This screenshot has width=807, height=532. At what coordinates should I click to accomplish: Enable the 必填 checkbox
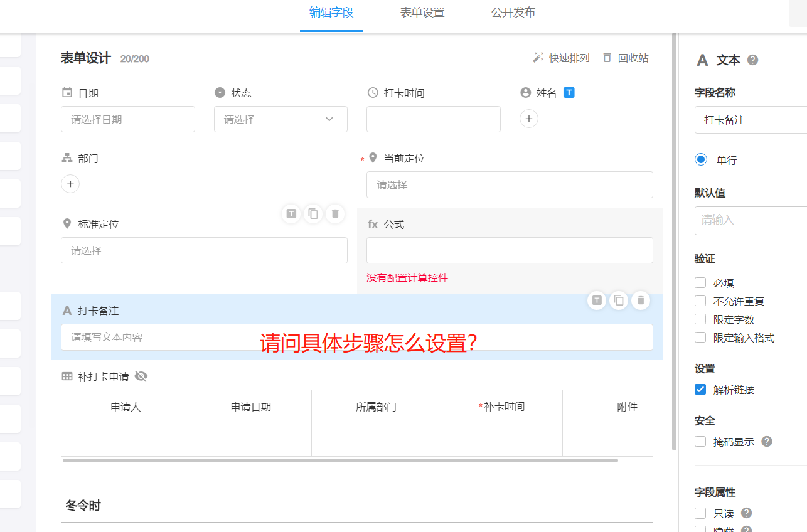point(700,283)
